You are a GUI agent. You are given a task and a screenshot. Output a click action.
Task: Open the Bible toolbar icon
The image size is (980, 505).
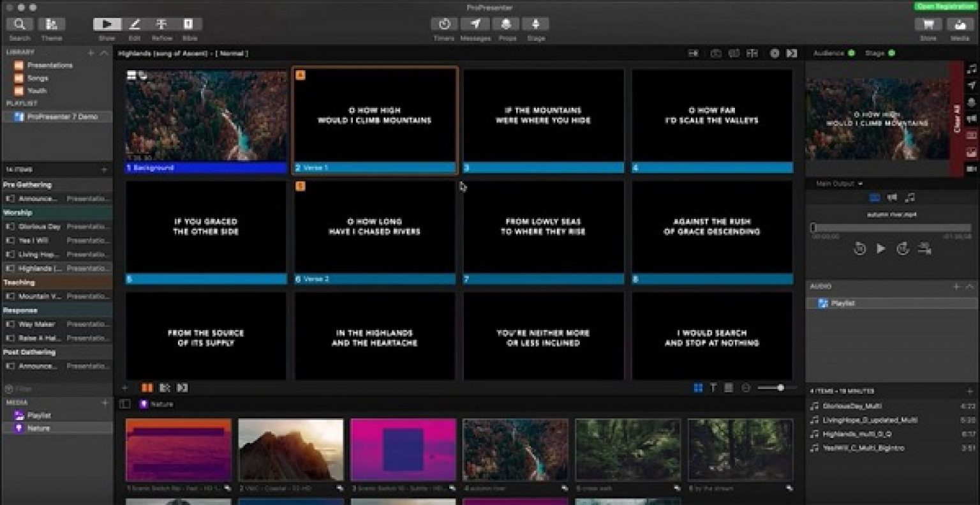pos(189,24)
